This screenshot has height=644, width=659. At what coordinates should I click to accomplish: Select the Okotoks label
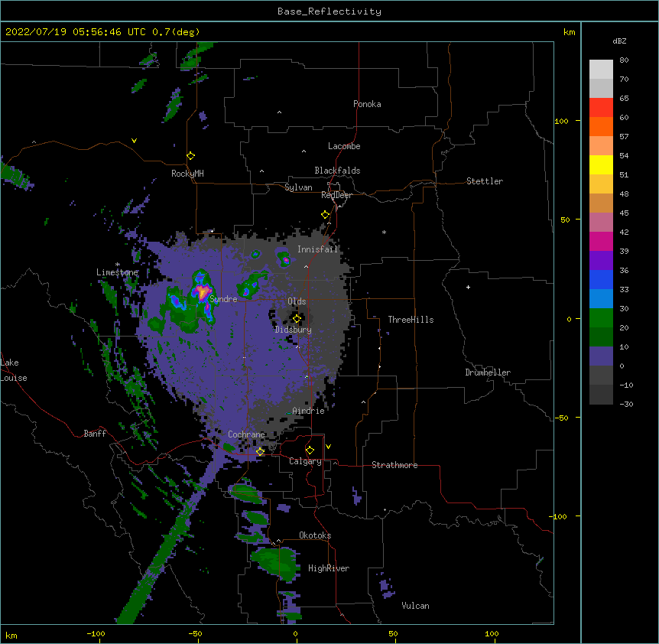pos(315,535)
